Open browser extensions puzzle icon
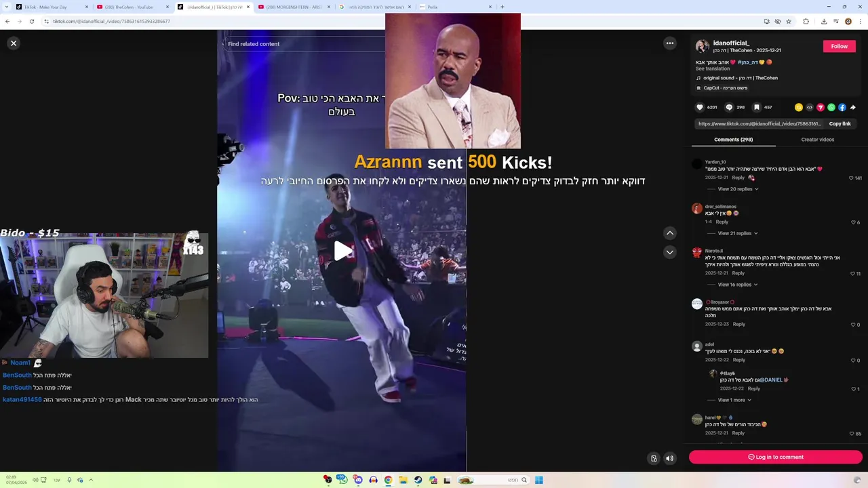Viewport: 868px width, 488px height. click(x=806, y=21)
